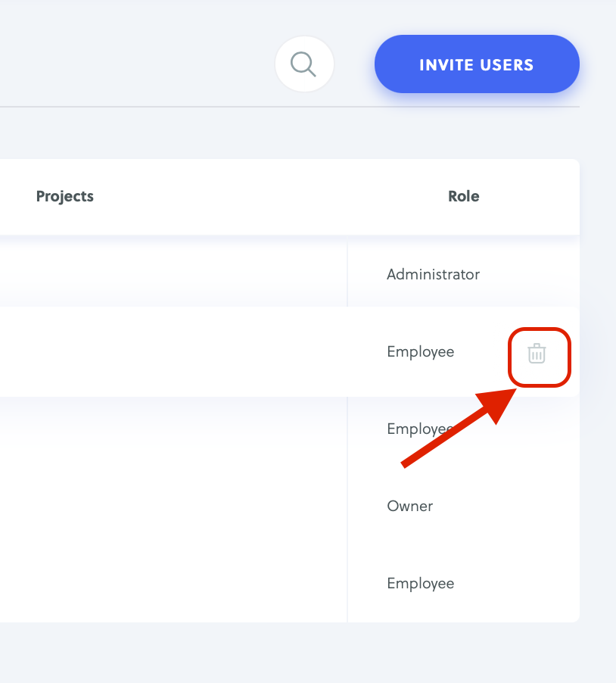Delete the highlighted Employee with trash icon
The image size is (616, 683).
537,354
